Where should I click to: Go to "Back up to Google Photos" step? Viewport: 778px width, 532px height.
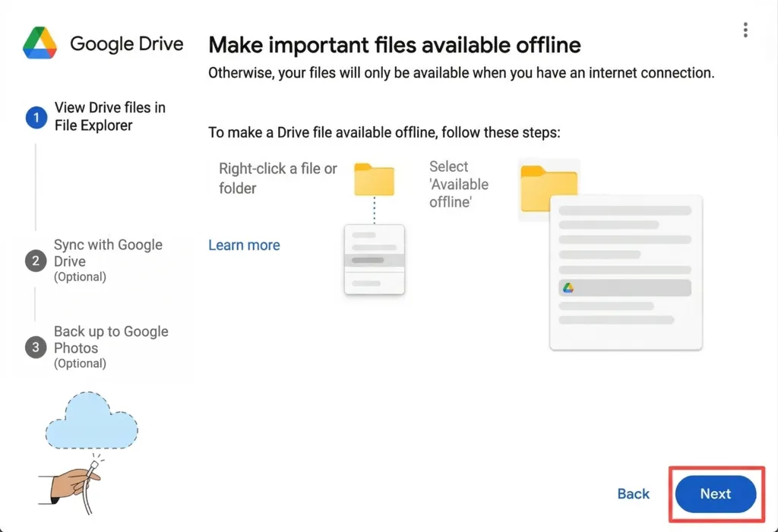coord(111,340)
